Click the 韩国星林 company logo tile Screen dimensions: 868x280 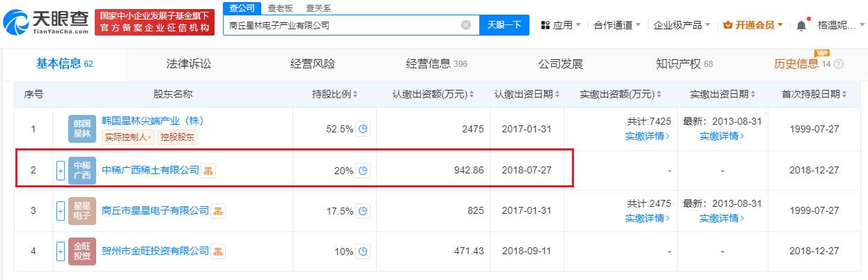(82, 129)
